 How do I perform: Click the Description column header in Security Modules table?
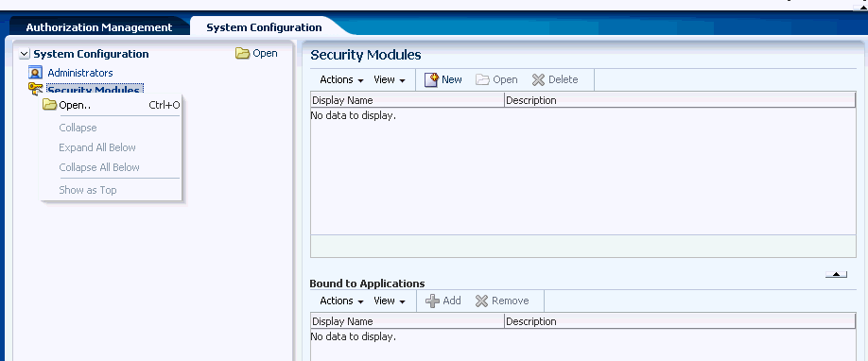pos(681,100)
